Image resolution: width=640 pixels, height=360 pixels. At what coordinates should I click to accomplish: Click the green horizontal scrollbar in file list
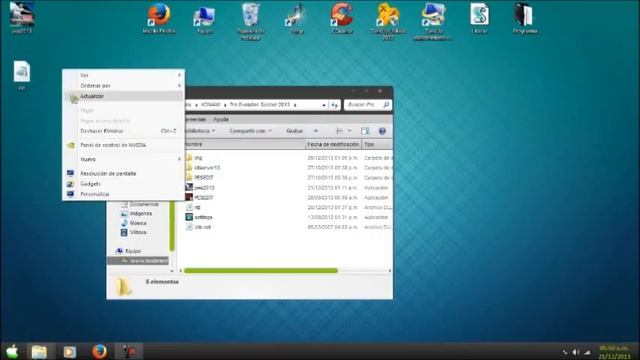coord(260,271)
